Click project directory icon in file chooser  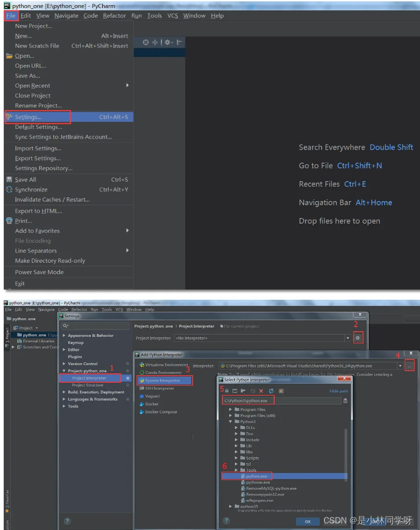243,391
